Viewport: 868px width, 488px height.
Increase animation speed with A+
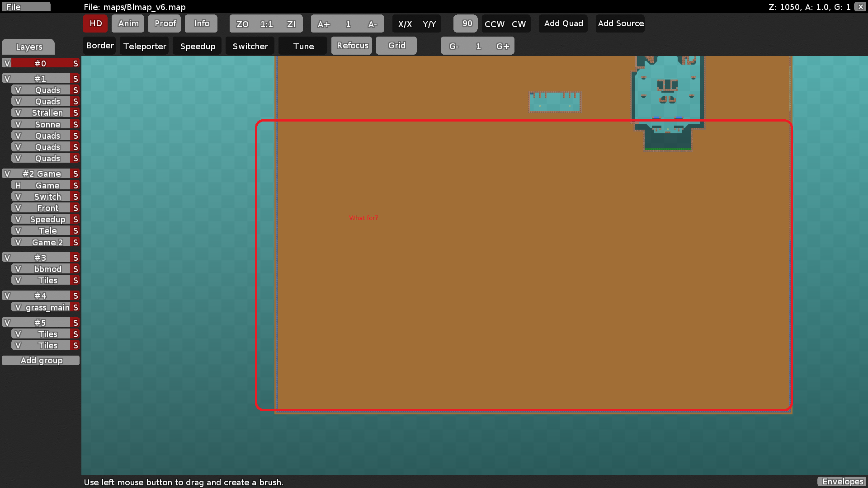tap(324, 24)
